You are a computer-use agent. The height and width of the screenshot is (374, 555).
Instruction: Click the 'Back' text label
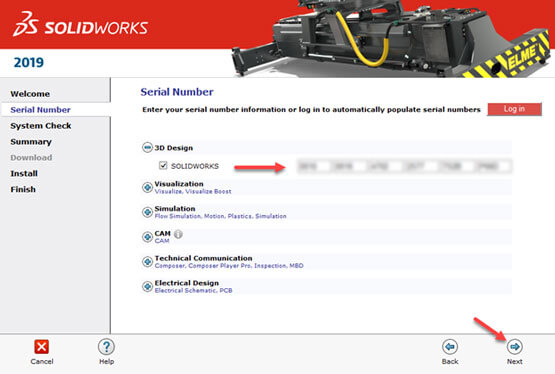(x=450, y=362)
